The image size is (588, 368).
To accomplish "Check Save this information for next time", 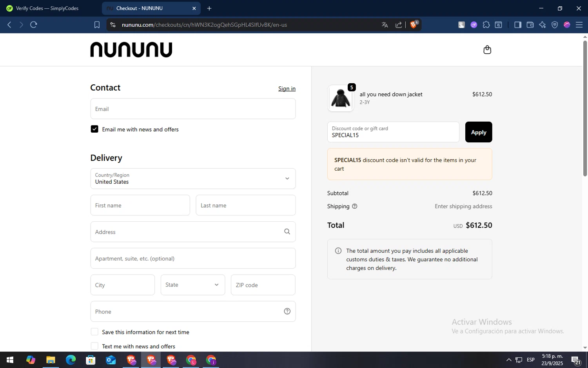I will point(94,332).
